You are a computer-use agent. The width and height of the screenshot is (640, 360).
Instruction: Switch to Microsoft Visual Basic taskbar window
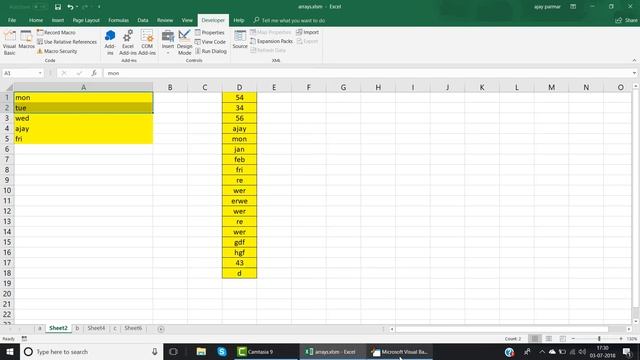pos(400,352)
